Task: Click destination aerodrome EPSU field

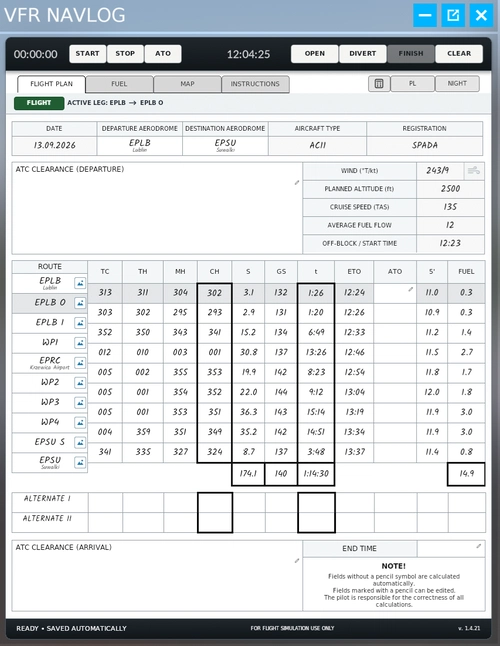Action: tap(225, 145)
